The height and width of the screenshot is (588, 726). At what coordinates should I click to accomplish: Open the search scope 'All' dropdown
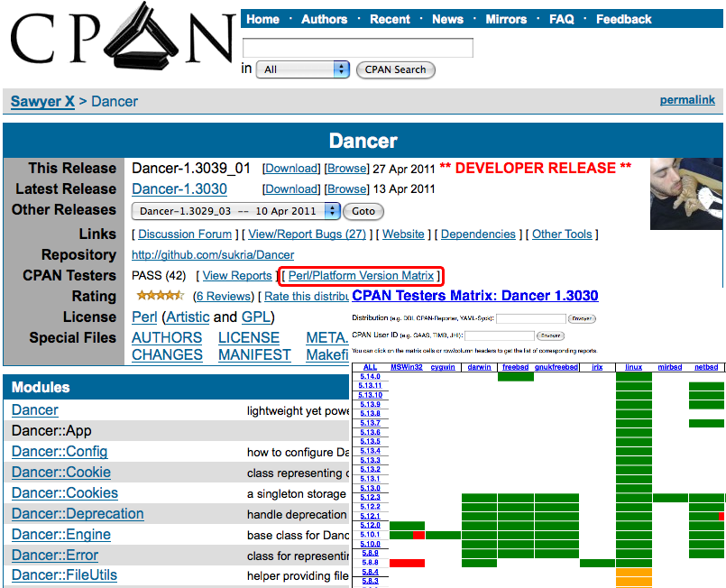coord(303,69)
